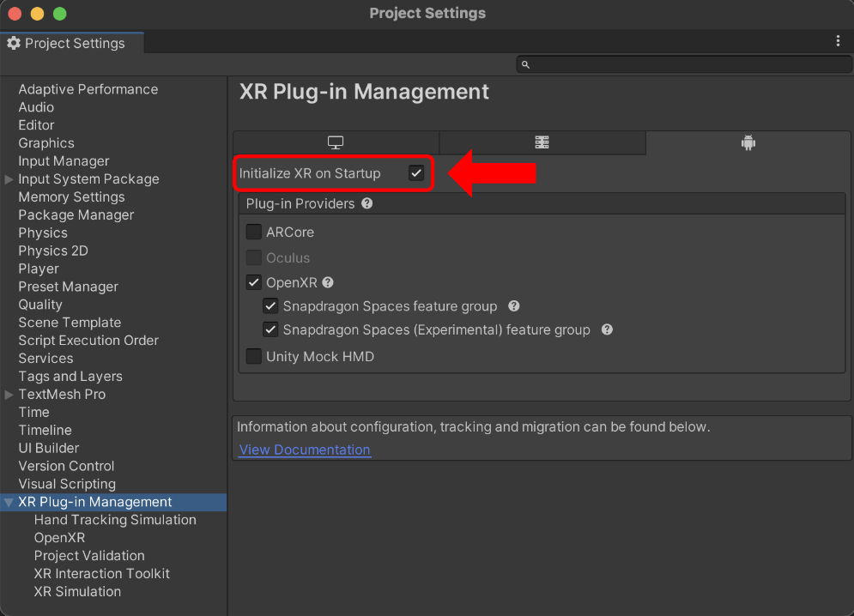This screenshot has height=616, width=854.
Task: Open XR Simulation settings
Action: point(77,592)
